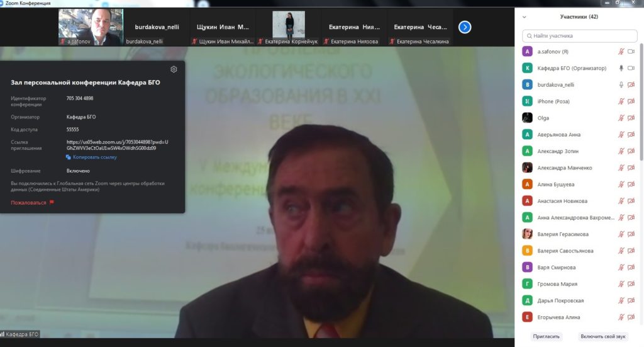Viewport: 644px width, 347px height.
Task: Click the Копировать ссылку link
Action: (95, 157)
